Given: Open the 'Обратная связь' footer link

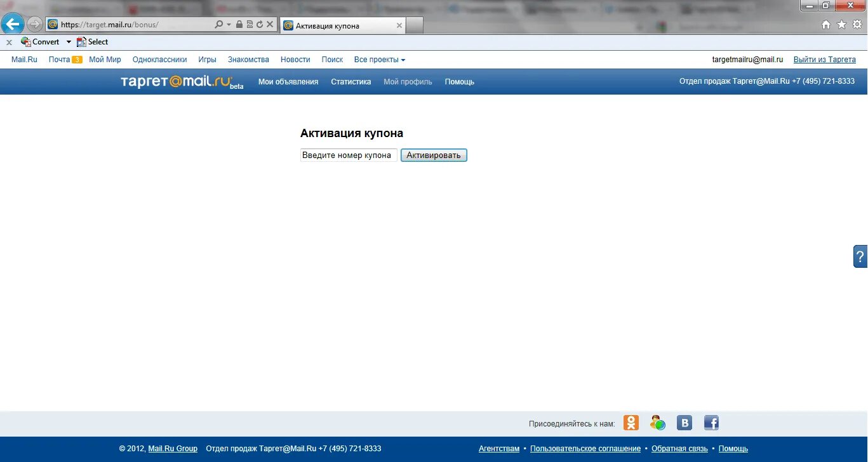Looking at the screenshot, I should pyautogui.click(x=679, y=449).
